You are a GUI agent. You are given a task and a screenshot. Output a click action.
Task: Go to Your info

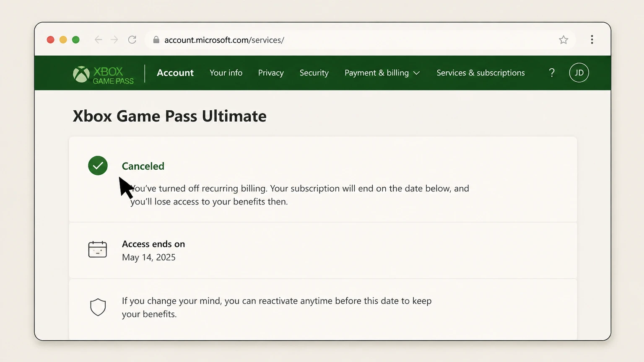[x=226, y=73]
